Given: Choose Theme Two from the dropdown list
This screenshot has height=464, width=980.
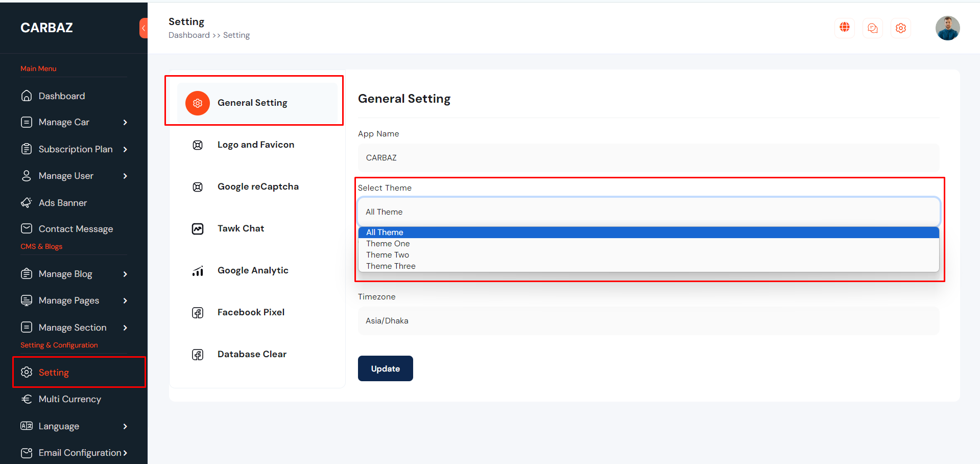Looking at the screenshot, I should (x=388, y=255).
